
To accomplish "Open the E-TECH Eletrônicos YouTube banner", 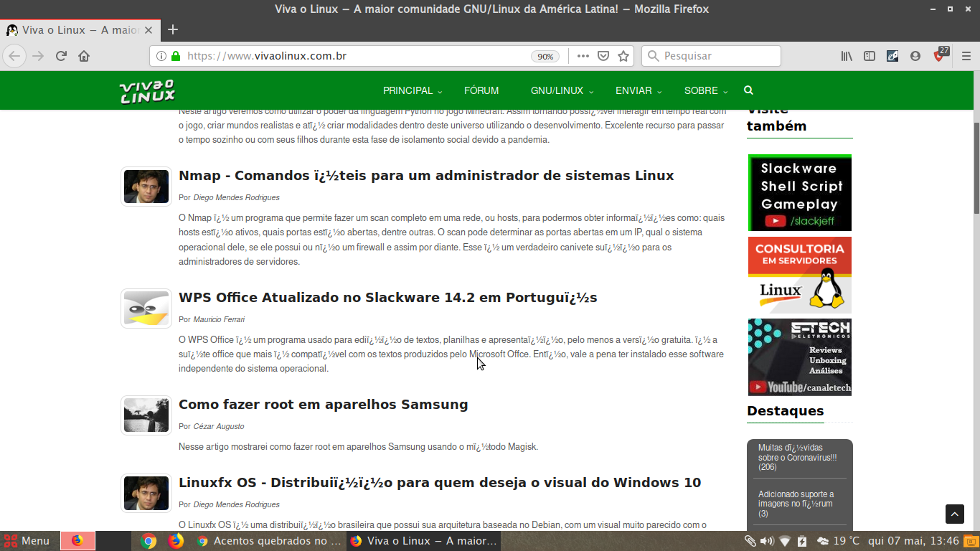I will (x=800, y=357).
